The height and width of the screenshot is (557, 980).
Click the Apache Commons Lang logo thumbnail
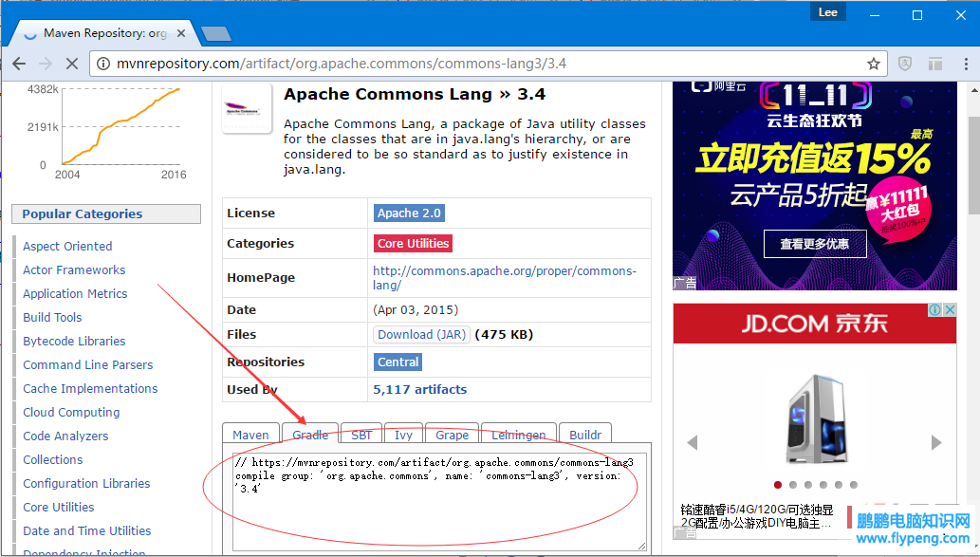(x=247, y=108)
